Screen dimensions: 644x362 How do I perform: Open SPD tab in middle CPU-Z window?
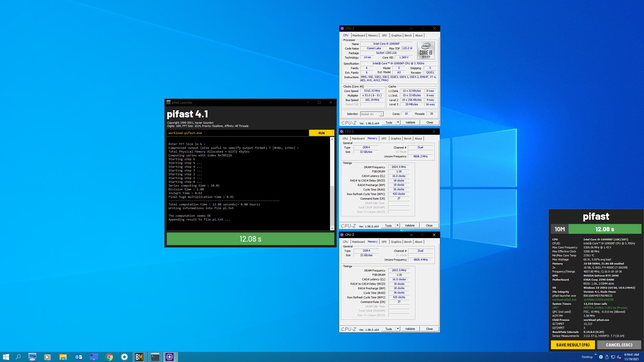(384, 139)
